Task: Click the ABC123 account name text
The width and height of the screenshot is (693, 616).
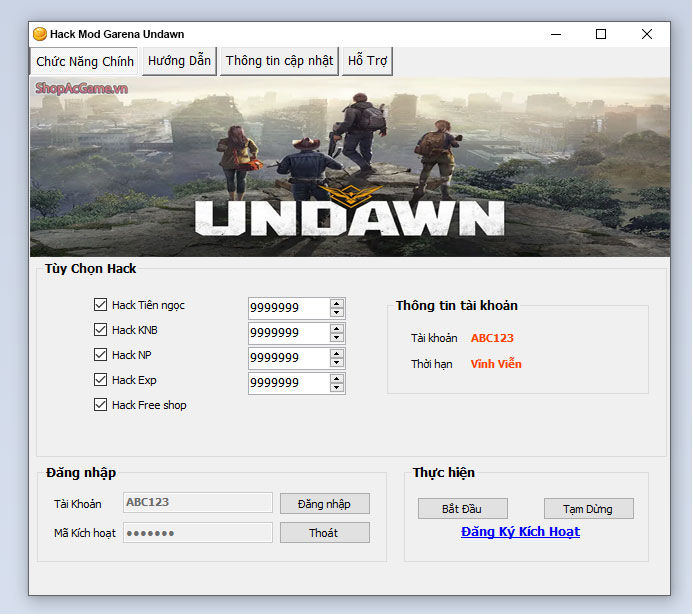Action: [x=492, y=338]
